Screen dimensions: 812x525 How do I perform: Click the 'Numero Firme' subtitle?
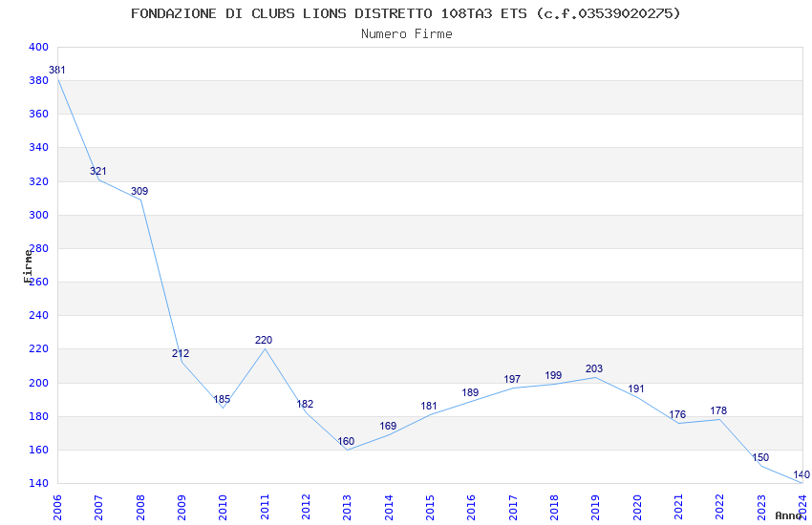point(407,34)
